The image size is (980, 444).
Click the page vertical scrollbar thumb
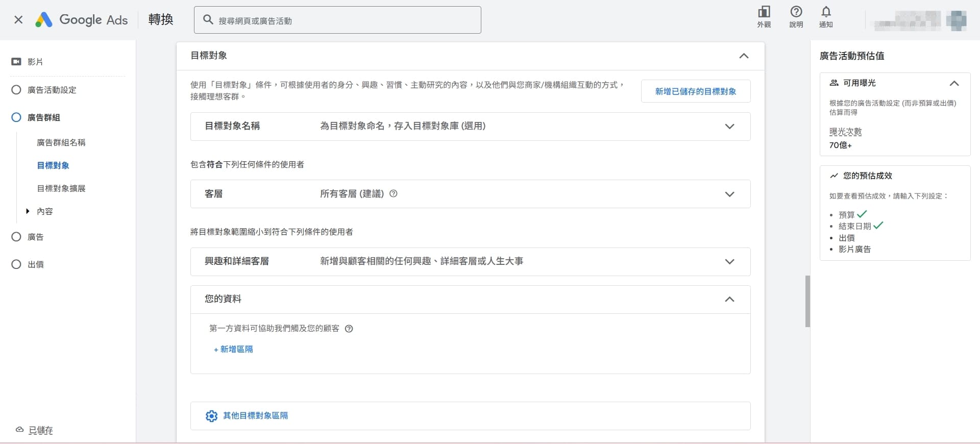click(807, 301)
